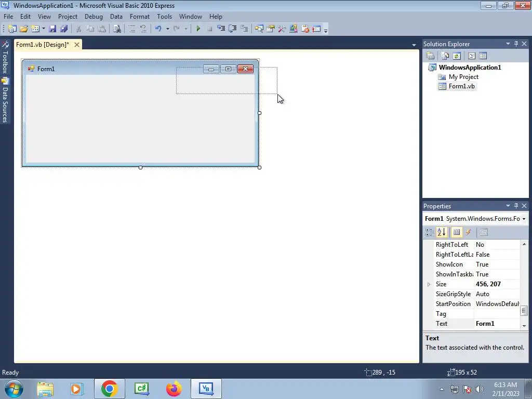Click the Uncomment selected lines icon
This screenshot has width=532, height=399.
[x=143, y=29]
